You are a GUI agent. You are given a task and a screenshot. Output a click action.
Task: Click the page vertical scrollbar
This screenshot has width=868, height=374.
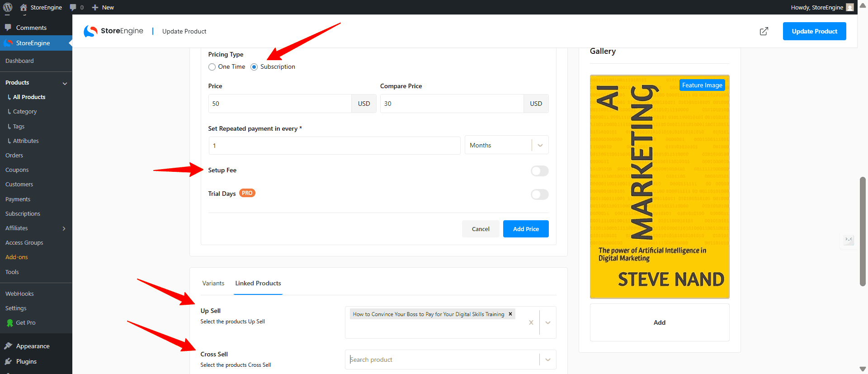click(863, 232)
